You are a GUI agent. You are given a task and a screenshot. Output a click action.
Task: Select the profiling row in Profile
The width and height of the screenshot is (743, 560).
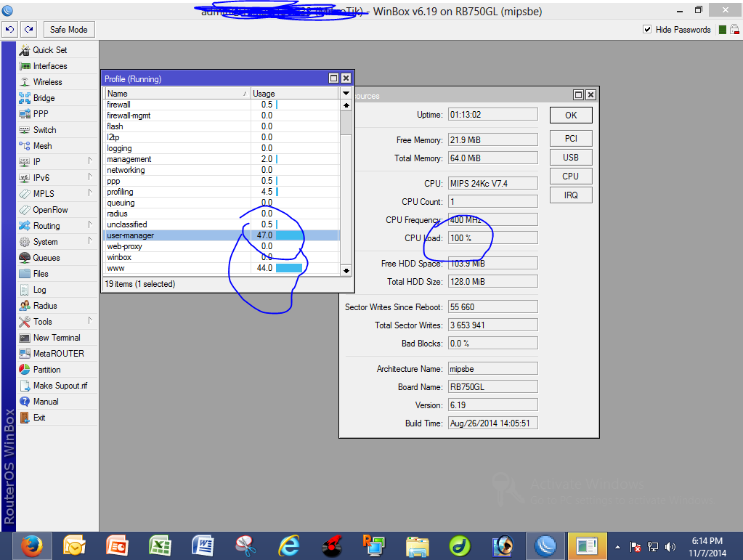point(222,192)
